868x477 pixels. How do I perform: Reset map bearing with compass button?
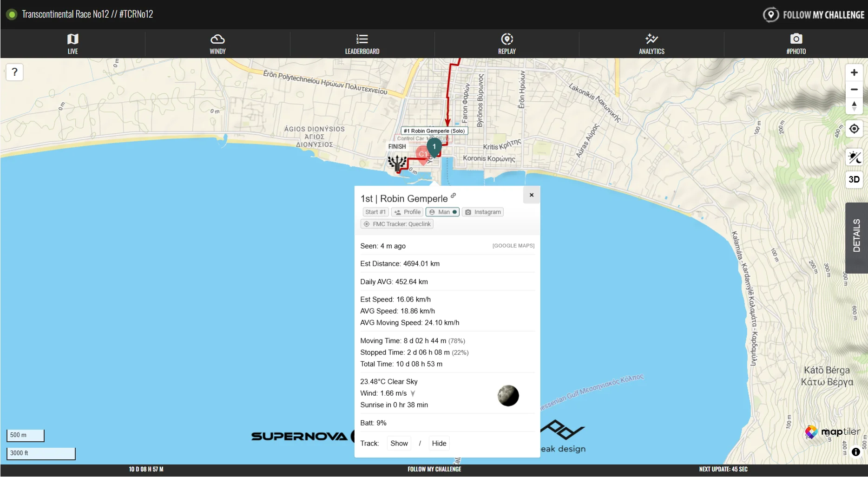(854, 106)
